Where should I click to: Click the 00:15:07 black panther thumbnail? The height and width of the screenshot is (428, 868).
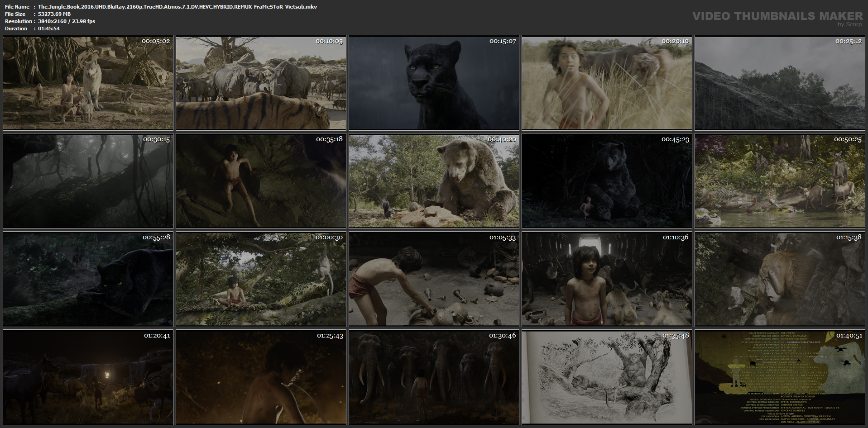tap(434, 83)
